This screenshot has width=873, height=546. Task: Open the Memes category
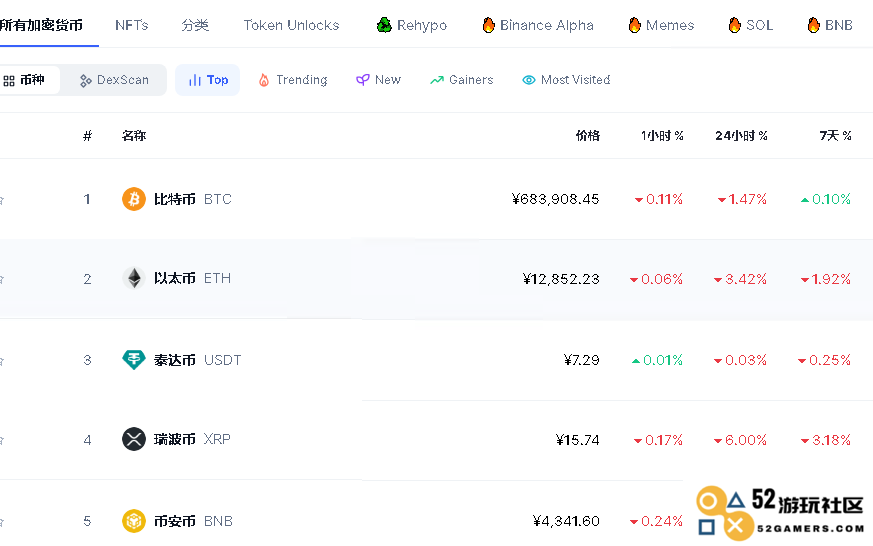(x=660, y=25)
